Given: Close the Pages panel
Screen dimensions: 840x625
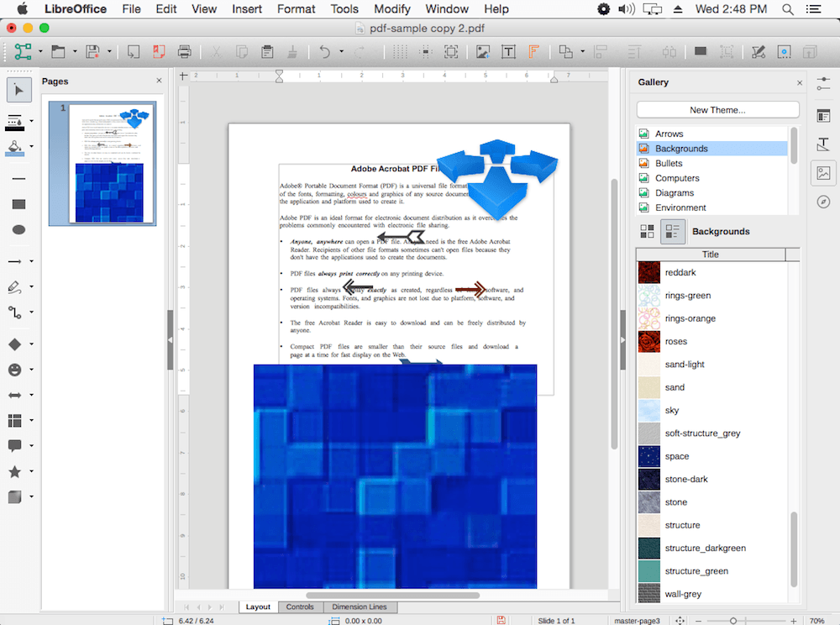Looking at the screenshot, I should (159, 81).
